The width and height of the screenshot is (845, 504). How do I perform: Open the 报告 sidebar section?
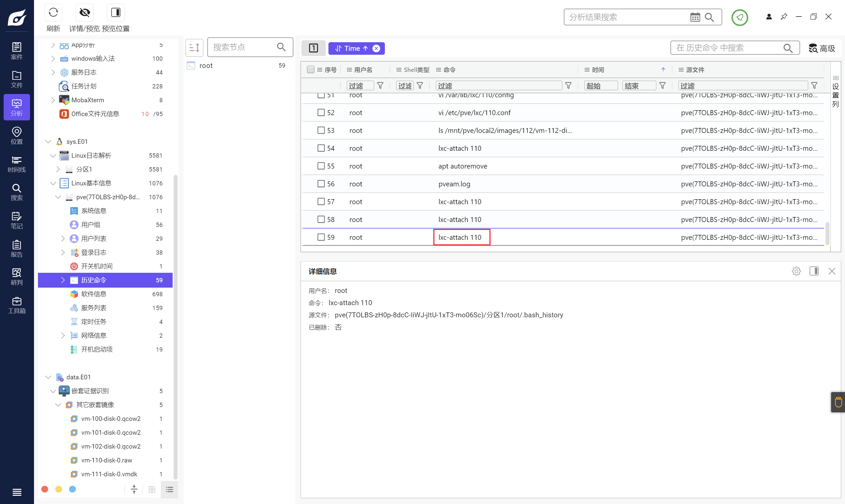tap(17, 248)
